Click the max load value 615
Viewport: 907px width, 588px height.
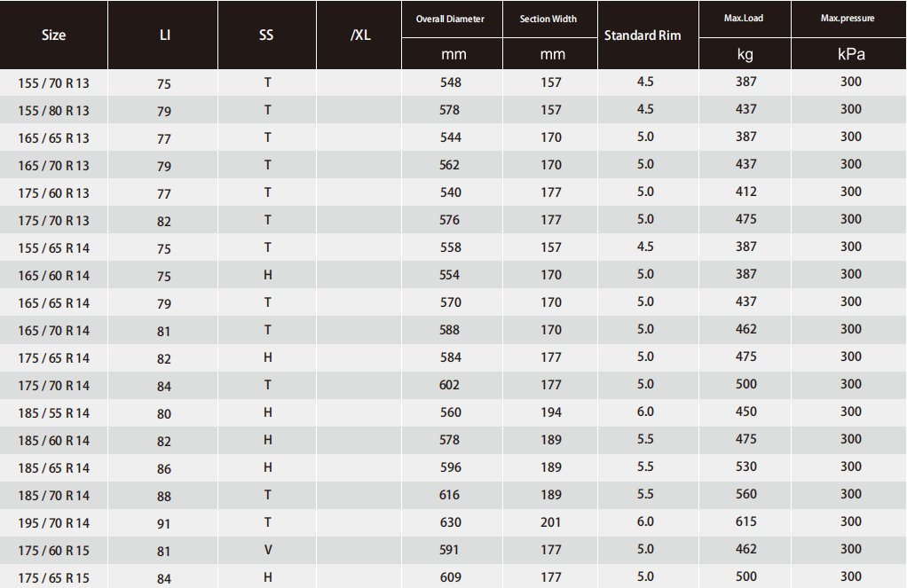coord(745,521)
